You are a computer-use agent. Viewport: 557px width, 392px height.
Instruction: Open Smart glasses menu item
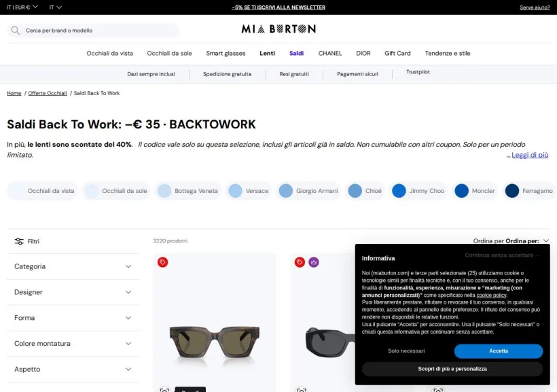click(226, 53)
